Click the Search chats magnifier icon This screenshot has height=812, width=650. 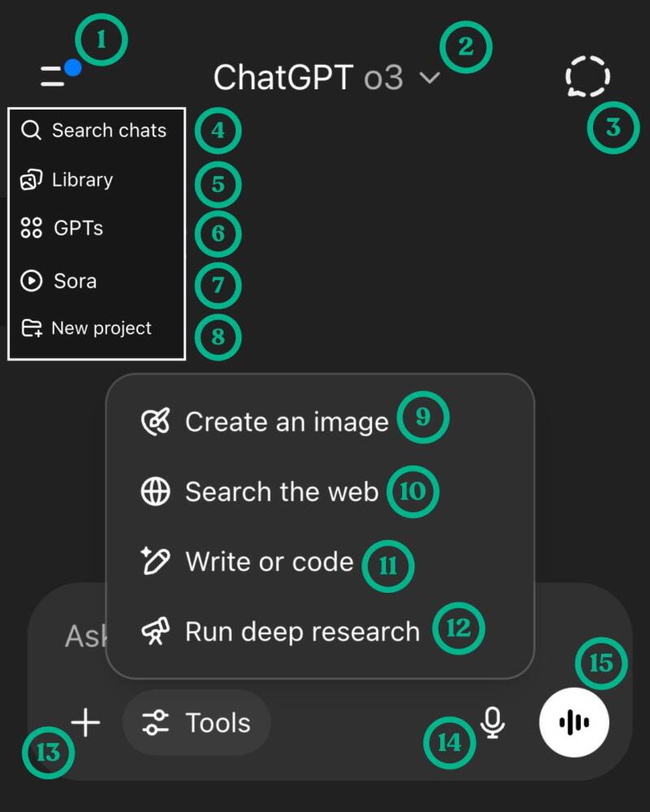(x=31, y=131)
